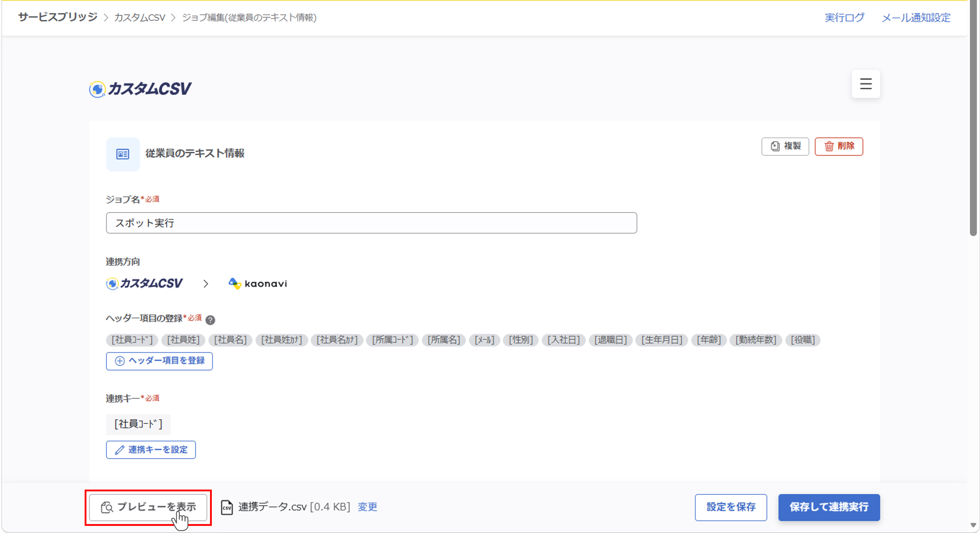This screenshot has width=980, height=533.
Task: Click the scrollbar down arrow
Action: tap(973, 525)
